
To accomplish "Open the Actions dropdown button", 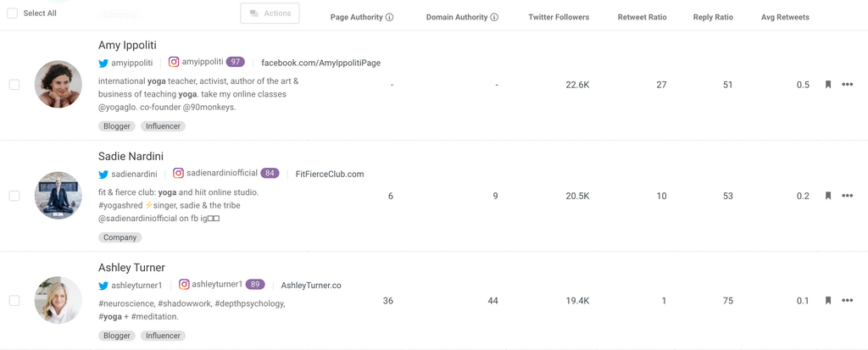I will (270, 14).
